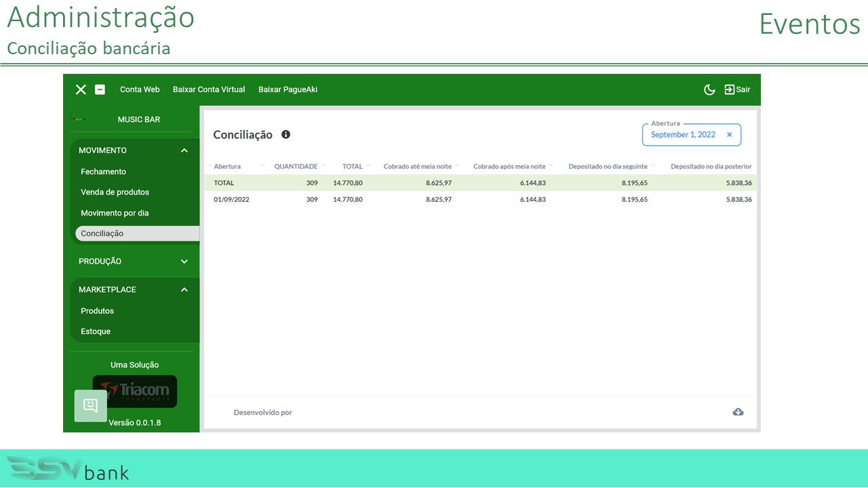The height and width of the screenshot is (488, 868).
Task: Open Produtos under Marketplace
Action: tap(97, 310)
